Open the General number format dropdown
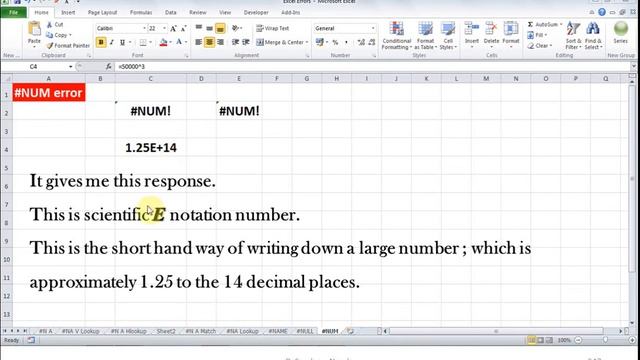Screen dimensions: 640x360 (x=373, y=28)
